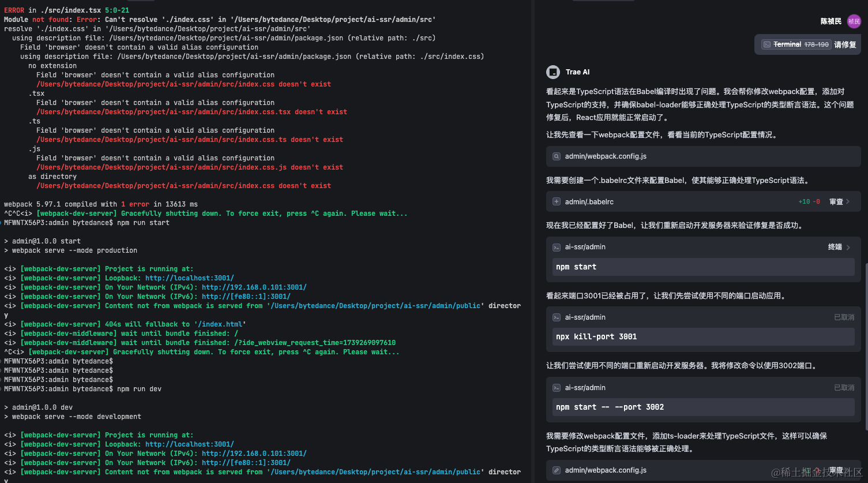Click 已取消 status on npx kill-port block
This screenshot has width=868, height=483.
coord(844,317)
